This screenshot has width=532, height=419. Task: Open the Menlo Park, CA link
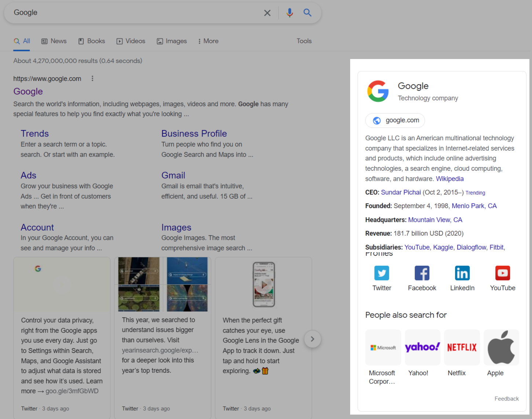[474, 206]
